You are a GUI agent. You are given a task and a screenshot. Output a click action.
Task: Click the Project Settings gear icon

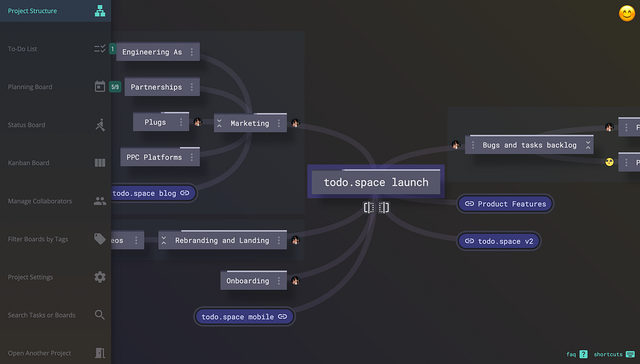[x=100, y=277]
